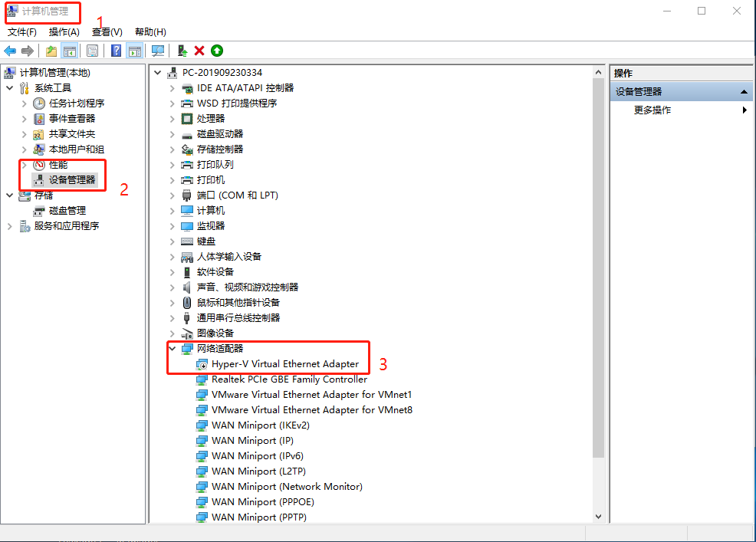
Task: Click the Properties toolbar icon
Action: (92, 51)
